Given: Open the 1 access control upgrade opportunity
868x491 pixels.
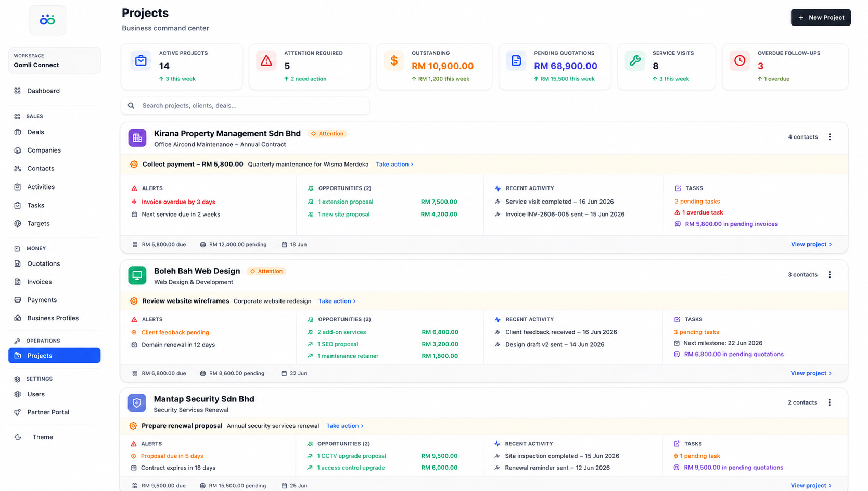Looking at the screenshot, I should pyautogui.click(x=351, y=468).
